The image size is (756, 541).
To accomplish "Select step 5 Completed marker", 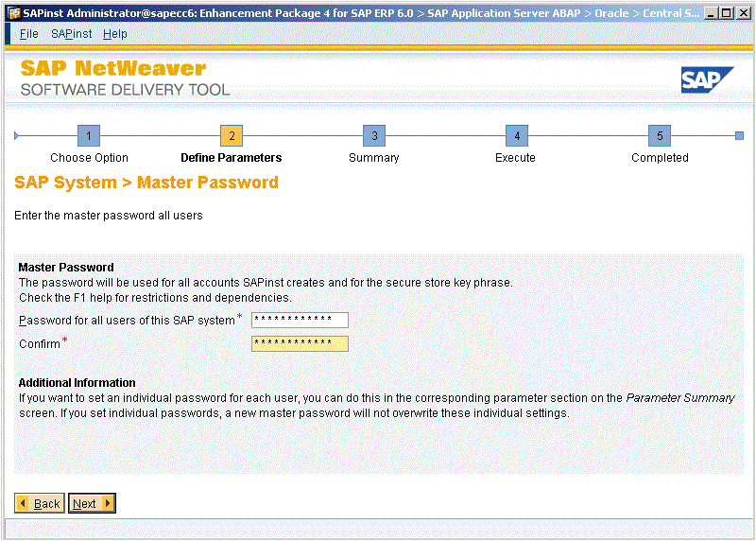I will pyautogui.click(x=660, y=135).
